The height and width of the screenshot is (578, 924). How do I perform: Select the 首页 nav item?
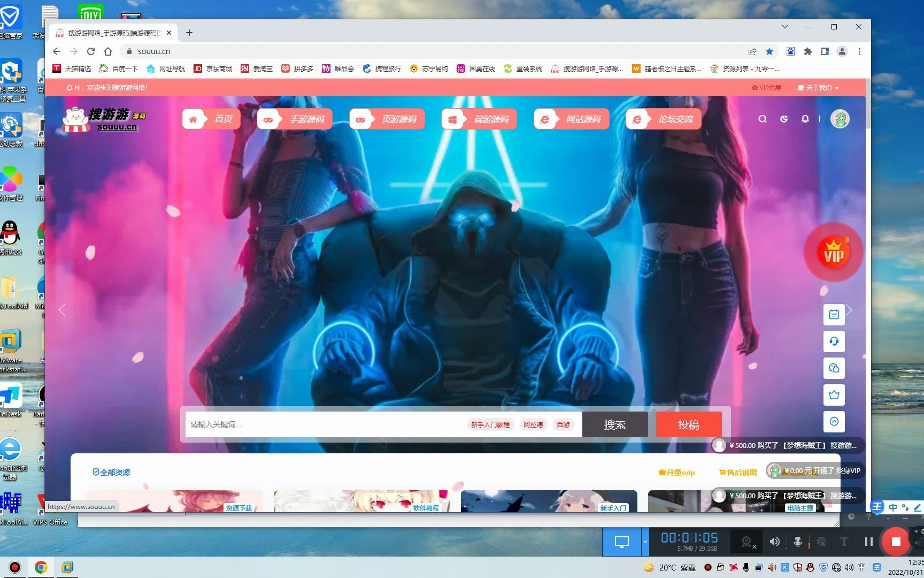[211, 119]
